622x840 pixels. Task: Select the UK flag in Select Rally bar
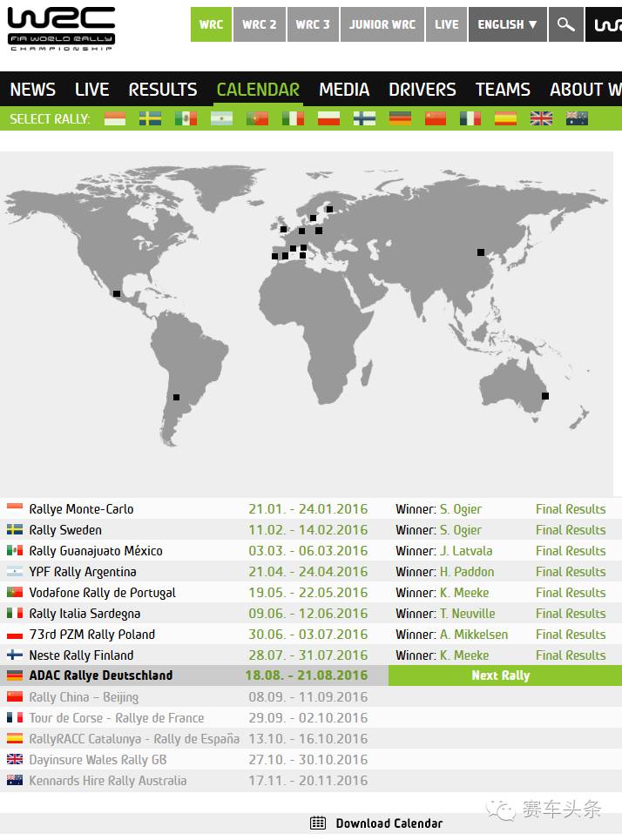(x=541, y=118)
